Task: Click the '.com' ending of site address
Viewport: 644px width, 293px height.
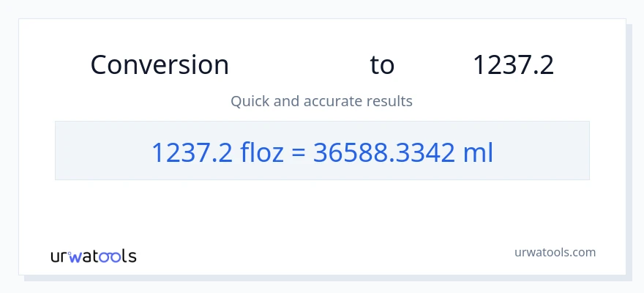Action: click(x=583, y=252)
